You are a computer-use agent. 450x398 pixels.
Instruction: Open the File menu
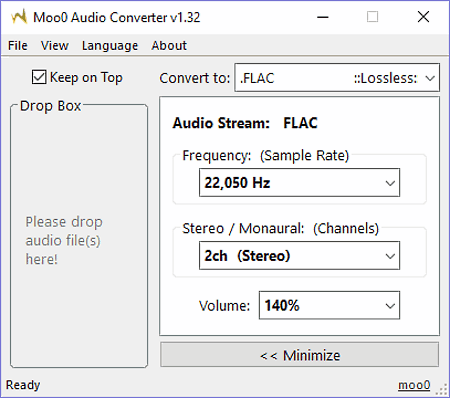[x=18, y=46]
